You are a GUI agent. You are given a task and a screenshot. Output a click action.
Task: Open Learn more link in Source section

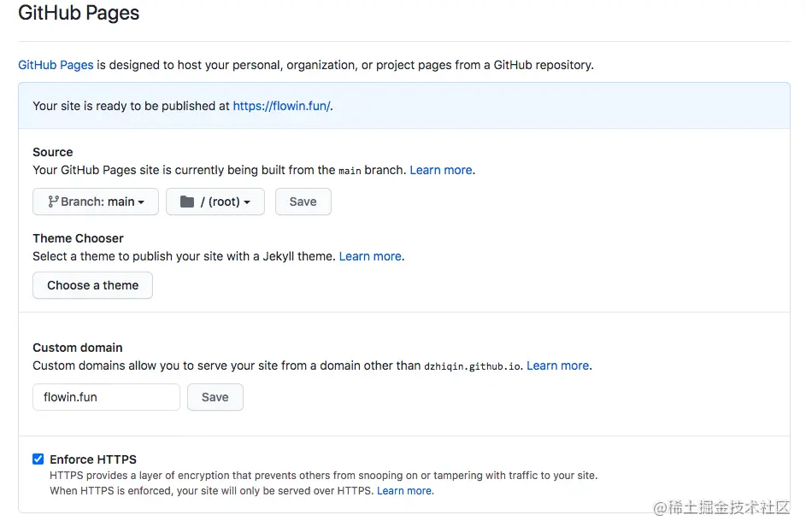[440, 170]
